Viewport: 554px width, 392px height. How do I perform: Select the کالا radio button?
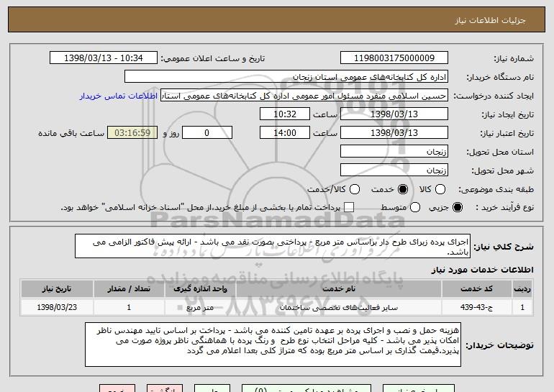pyautogui.click(x=440, y=189)
